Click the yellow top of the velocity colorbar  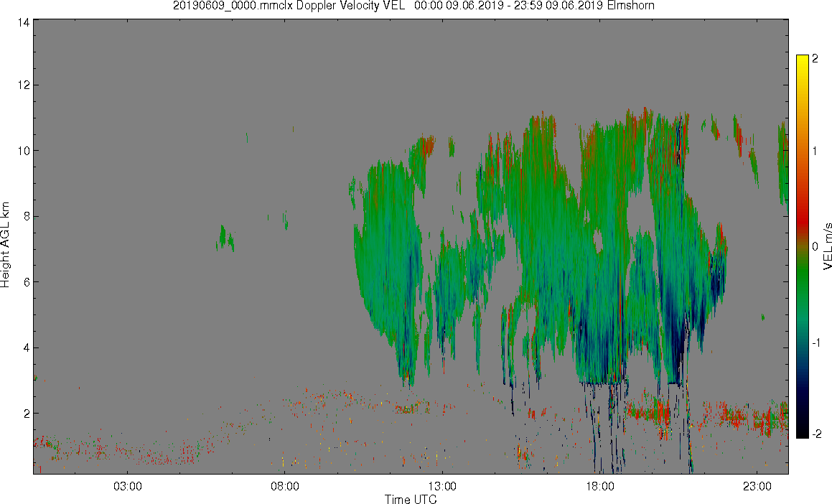803,61
